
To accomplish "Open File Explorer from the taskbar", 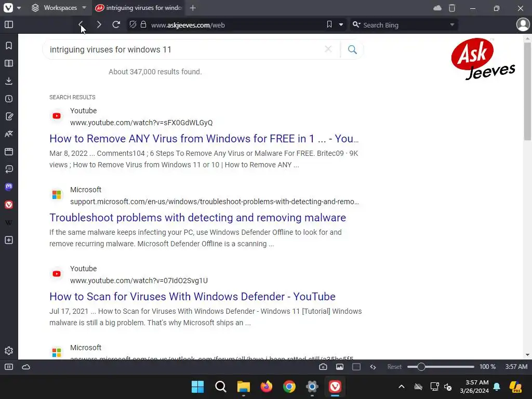I will [x=243, y=387].
